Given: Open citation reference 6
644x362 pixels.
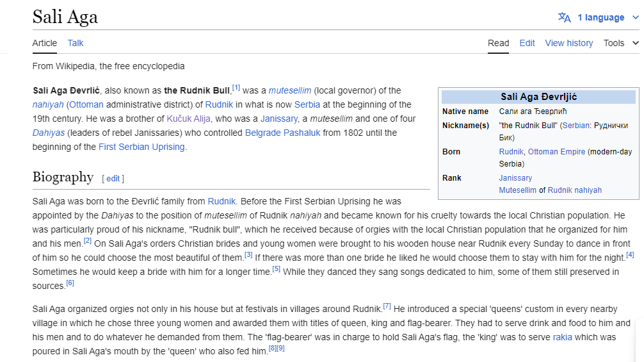Looking at the screenshot, I should 70,283.
